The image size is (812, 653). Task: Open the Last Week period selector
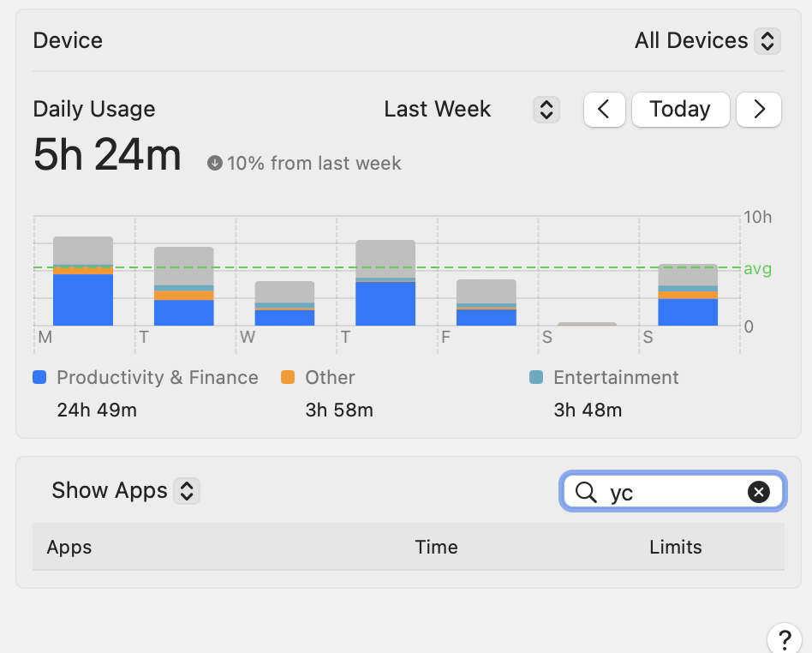(x=546, y=110)
